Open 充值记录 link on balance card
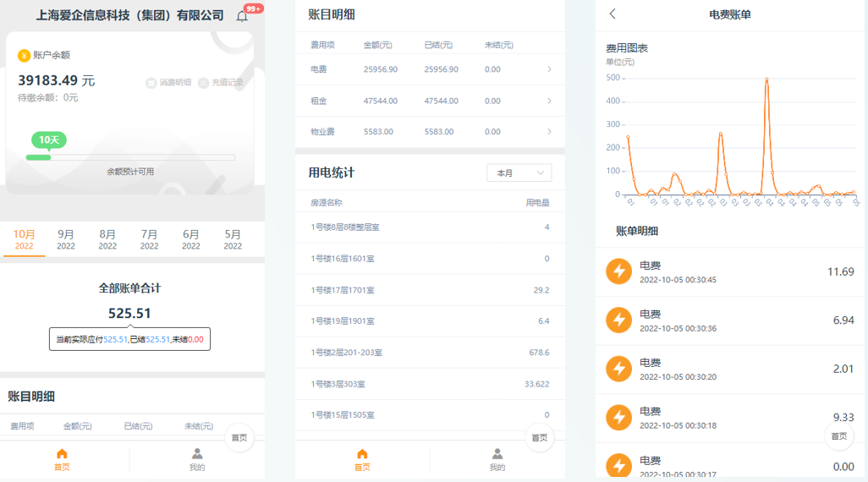Image resolution: width=868 pixels, height=482 pixels. [x=221, y=83]
